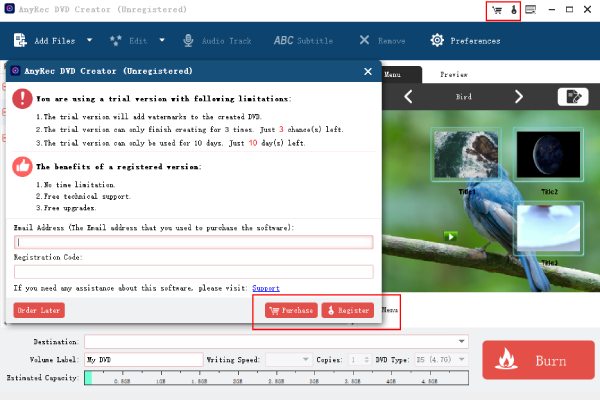600x400 pixels.
Task: Open Preferences
Action: point(465,41)
